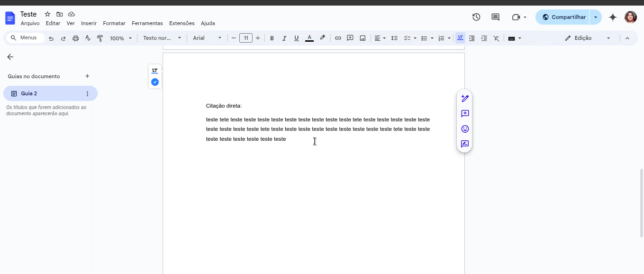Screen dimensions: 644x274
Task: Open the Formatar menu
Action: coord(114,23)
